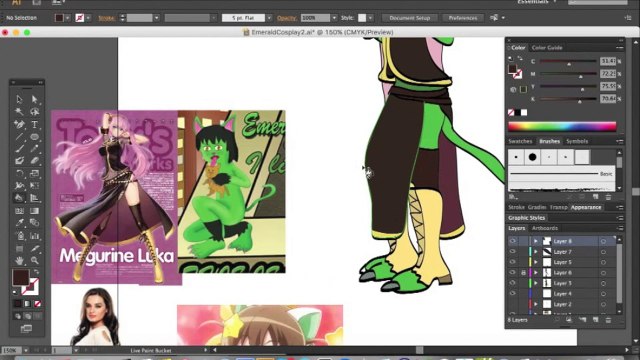Open the 5 pt. Flat brush dropdown
Viewport: 640px width, 360px height.
pyautogui.click(x=269, y=18)
